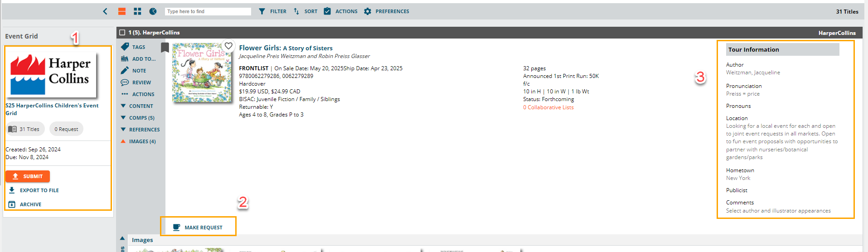Click the bookmark icon beside book cover
Viewport: 868px width, 252px height.
(165, 48)
